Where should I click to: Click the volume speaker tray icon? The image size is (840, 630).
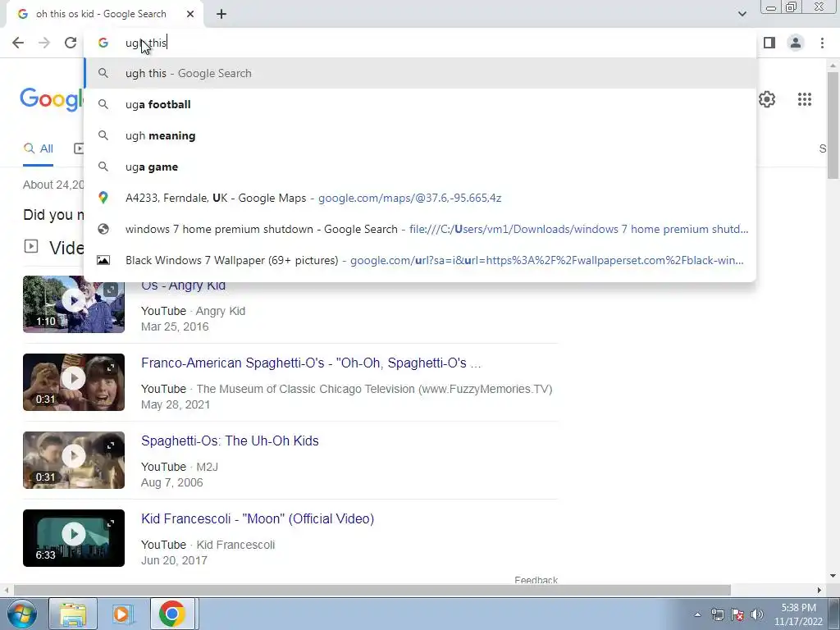click(x=757, y=614)
